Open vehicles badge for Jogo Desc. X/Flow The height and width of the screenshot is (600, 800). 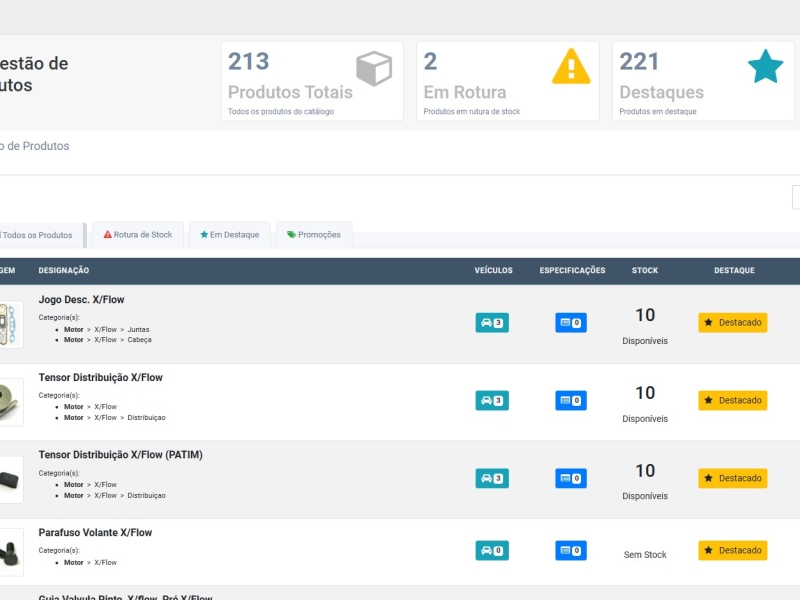pos(491,323)
